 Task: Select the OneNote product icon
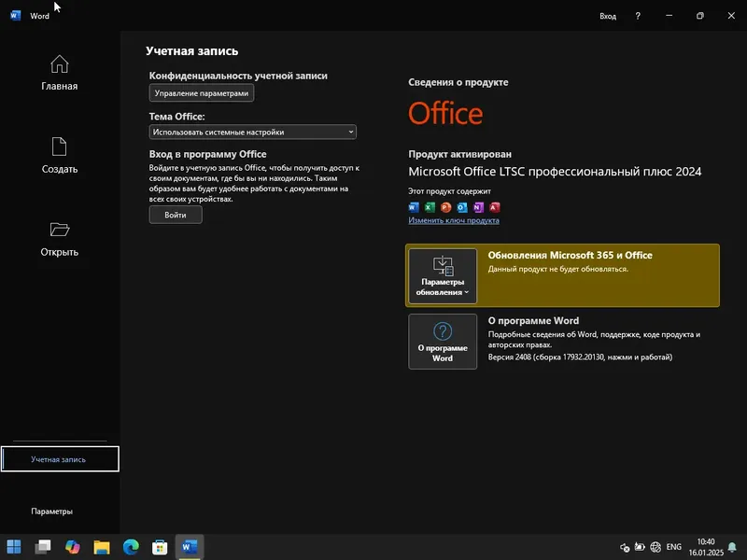pyautogui.click(x=479, y=207)
